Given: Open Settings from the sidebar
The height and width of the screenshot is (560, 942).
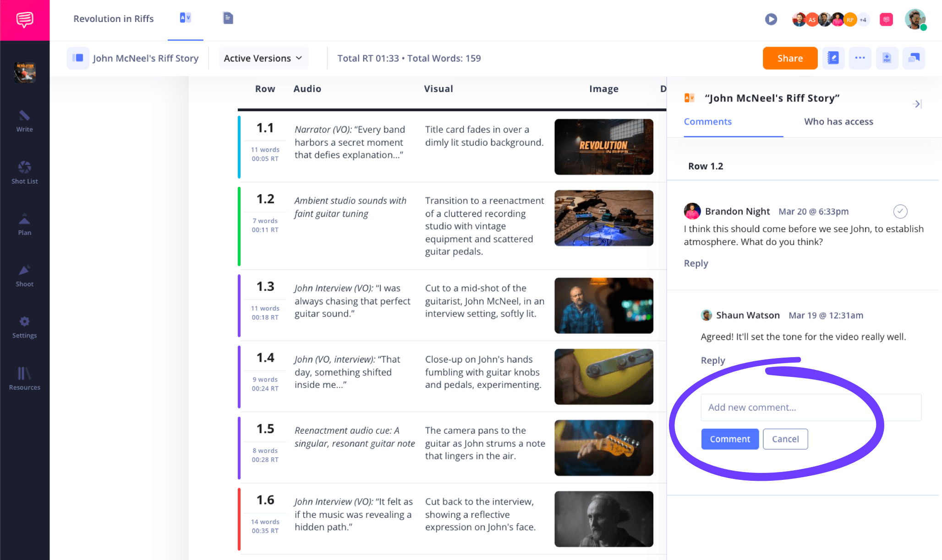Looking at the screenshot, I should pyautogui.click(x=24, y=327).
